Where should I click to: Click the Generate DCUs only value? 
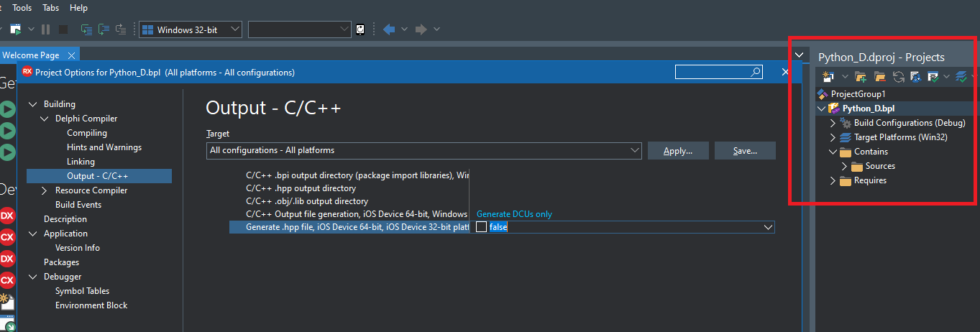point(515,214)
